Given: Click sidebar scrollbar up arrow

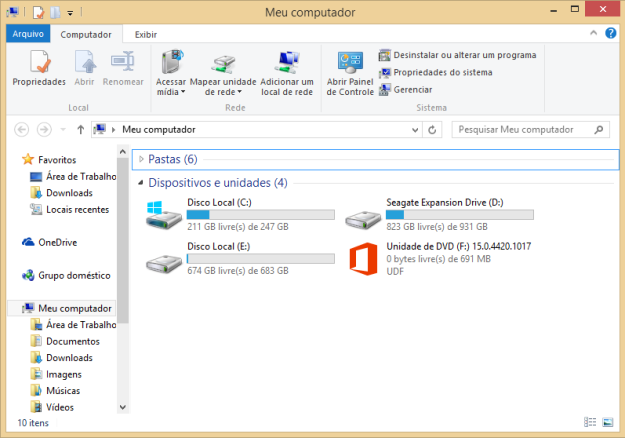Looking at the screenshot, I should pos(123,152).
